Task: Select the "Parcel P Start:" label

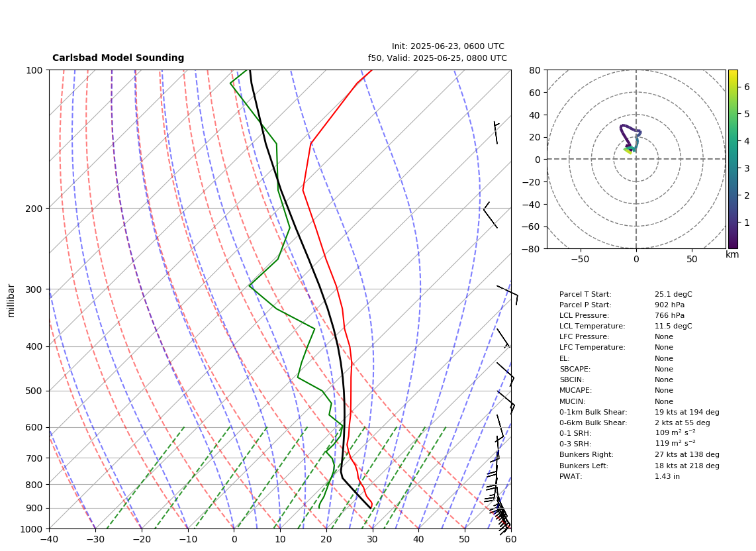Action: pyautogui.click(x=585, y=305)
